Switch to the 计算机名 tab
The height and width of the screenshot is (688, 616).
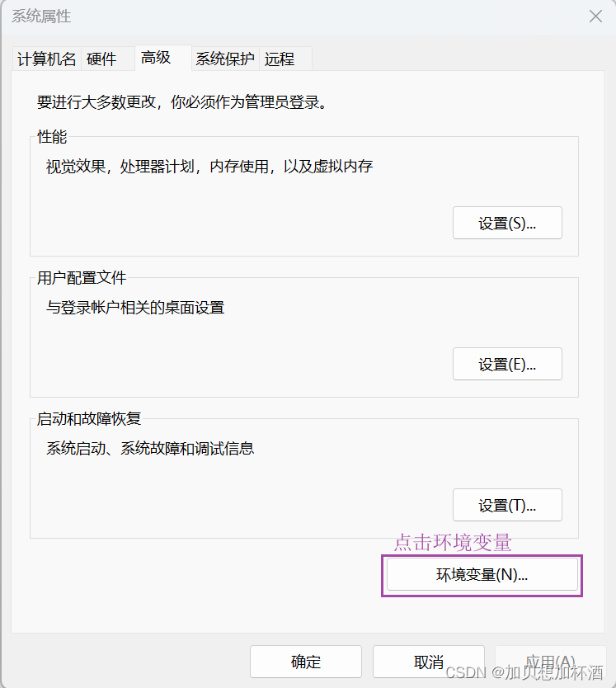[45, 59]
